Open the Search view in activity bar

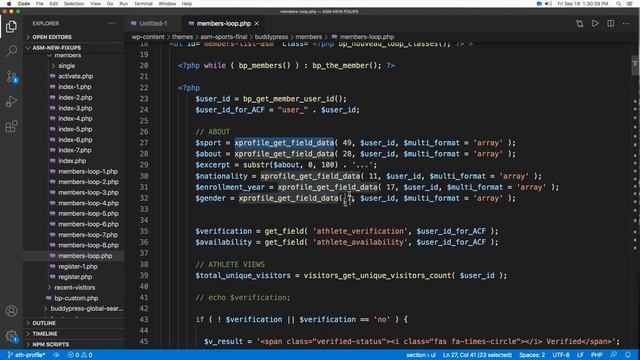pyautogui.click(x=11, y=51)
